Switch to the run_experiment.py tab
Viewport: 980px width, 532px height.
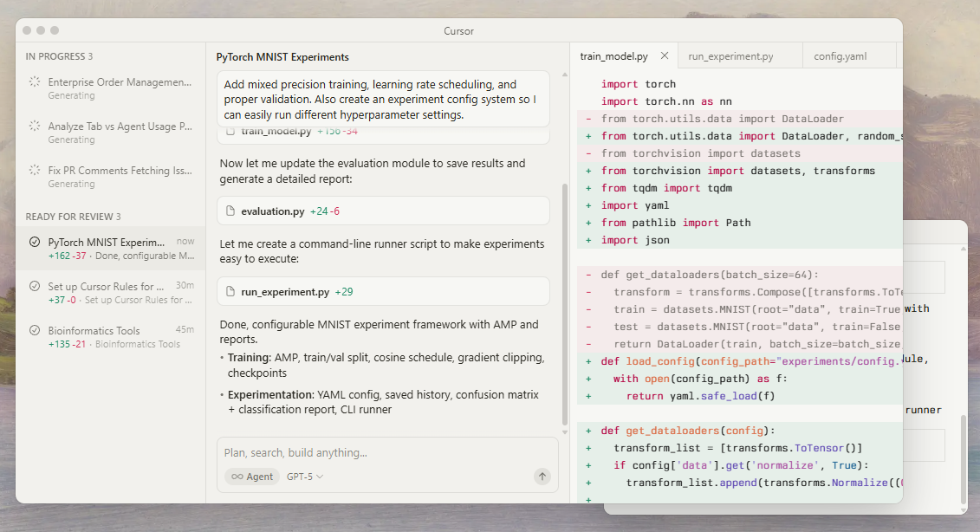741,55
